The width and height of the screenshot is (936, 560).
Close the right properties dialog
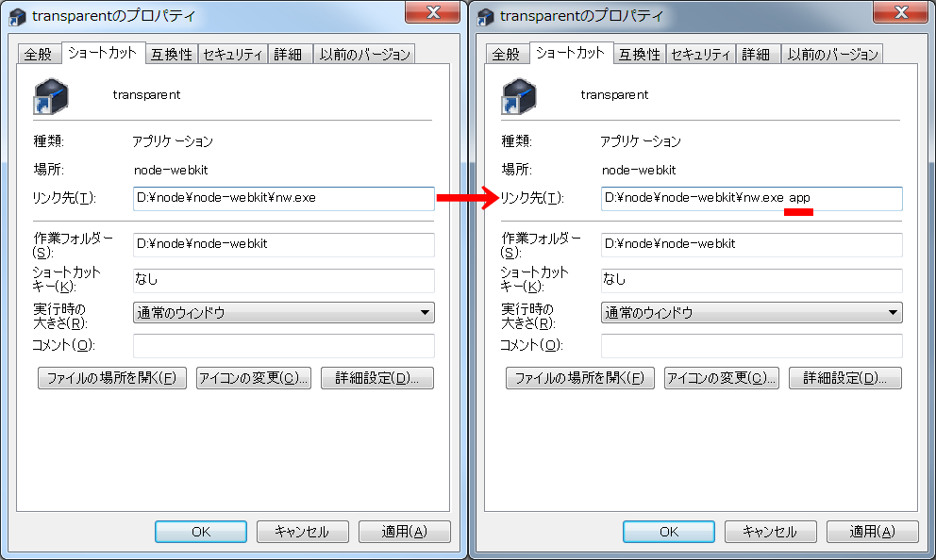(900, 12)
